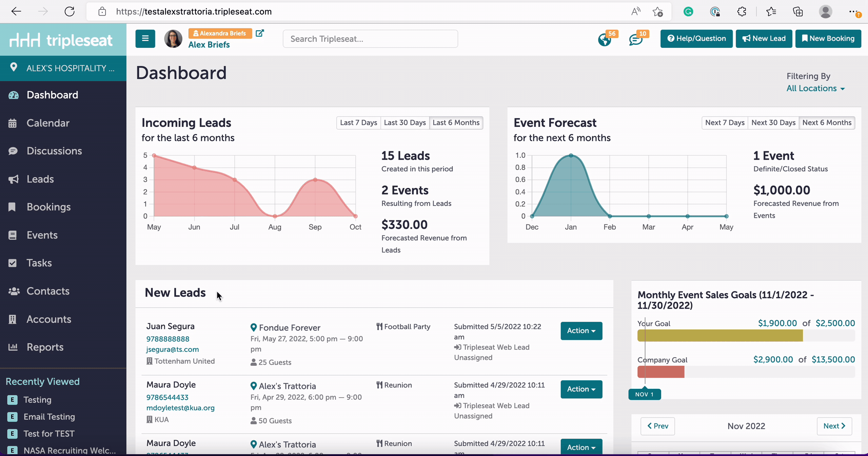This screenshot has height=456, width=868.
Task: Go to Events in the sidebar
Action: 42,235
